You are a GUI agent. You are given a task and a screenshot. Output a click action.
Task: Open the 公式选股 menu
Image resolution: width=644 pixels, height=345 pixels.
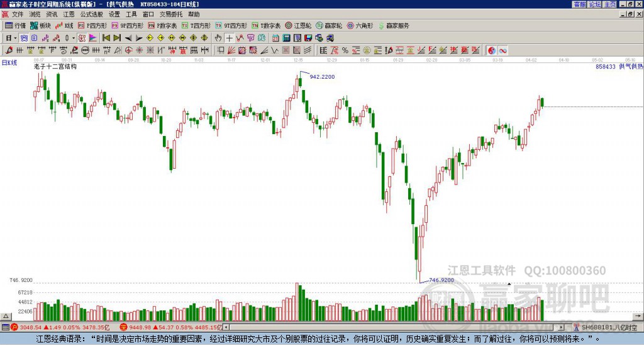(92, 14)
